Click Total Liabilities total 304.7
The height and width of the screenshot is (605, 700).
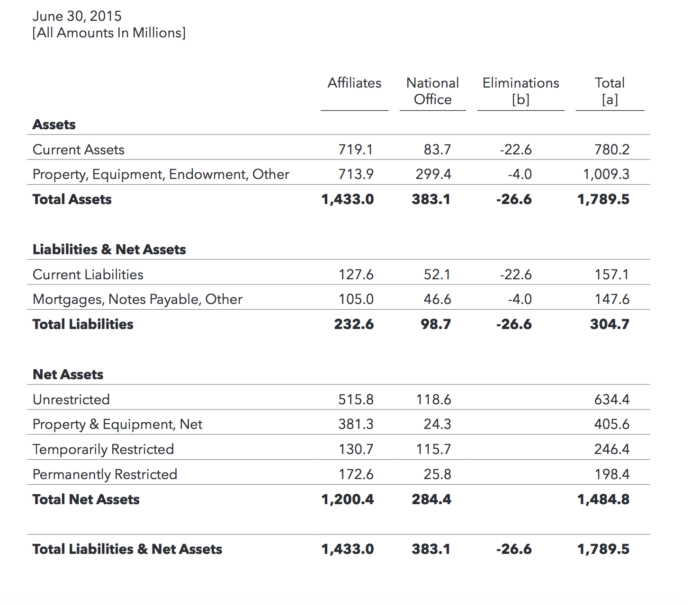point(610,324)
